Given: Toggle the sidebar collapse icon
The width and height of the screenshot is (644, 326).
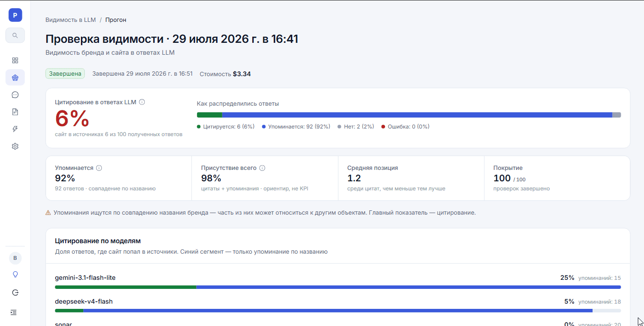Looking at the screenshot, I should coord(13,312).
